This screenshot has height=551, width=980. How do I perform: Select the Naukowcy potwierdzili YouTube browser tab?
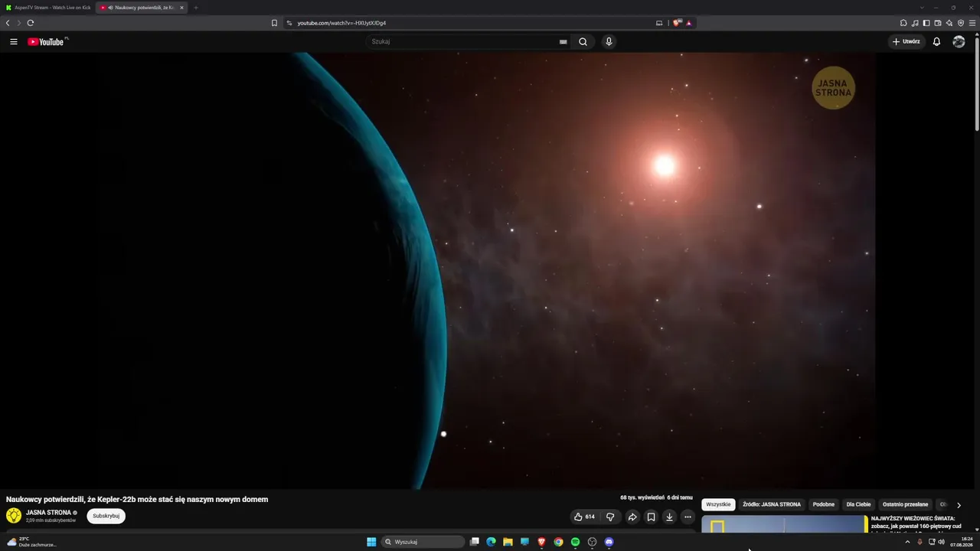142,8
